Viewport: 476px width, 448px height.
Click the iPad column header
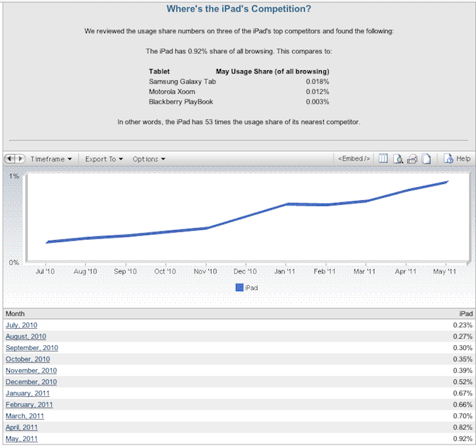466,314
